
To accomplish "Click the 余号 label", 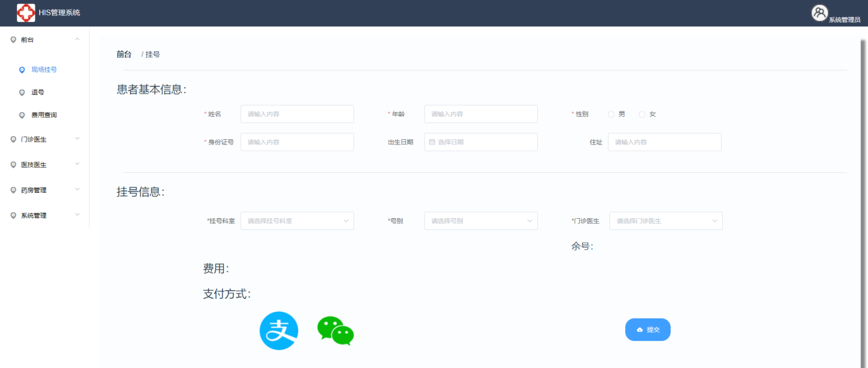I will (582, 247).
